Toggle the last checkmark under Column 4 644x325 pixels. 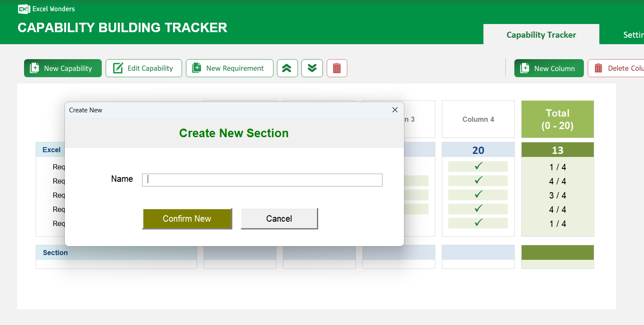(478, 223)
